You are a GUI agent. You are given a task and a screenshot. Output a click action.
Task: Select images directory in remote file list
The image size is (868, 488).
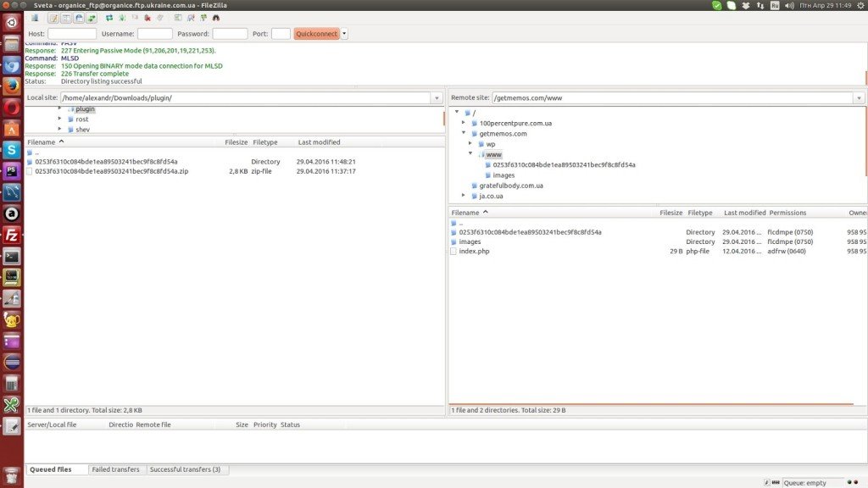click(x=658, y=241)
